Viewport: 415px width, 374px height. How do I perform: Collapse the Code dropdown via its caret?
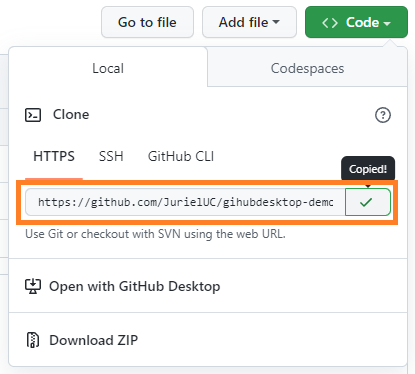[x=387, y=23]
